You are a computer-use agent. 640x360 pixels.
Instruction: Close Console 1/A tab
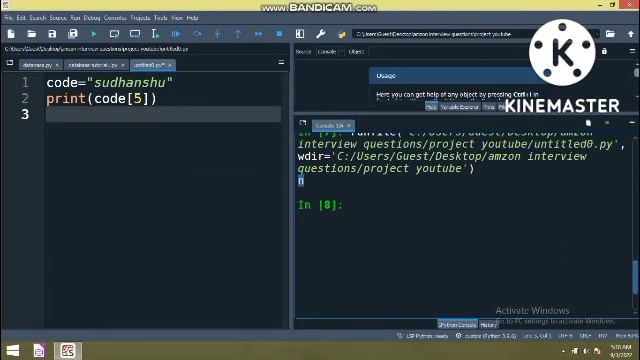(349, 126)
